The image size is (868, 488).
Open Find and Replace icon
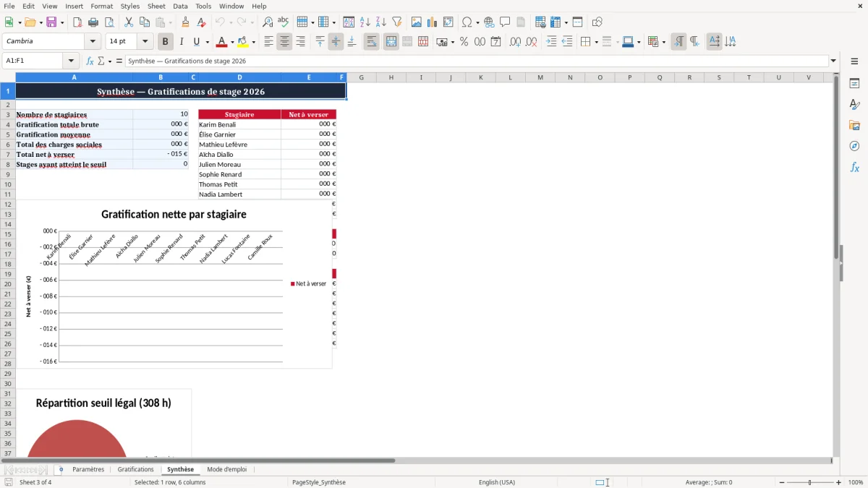pos(268,22)
